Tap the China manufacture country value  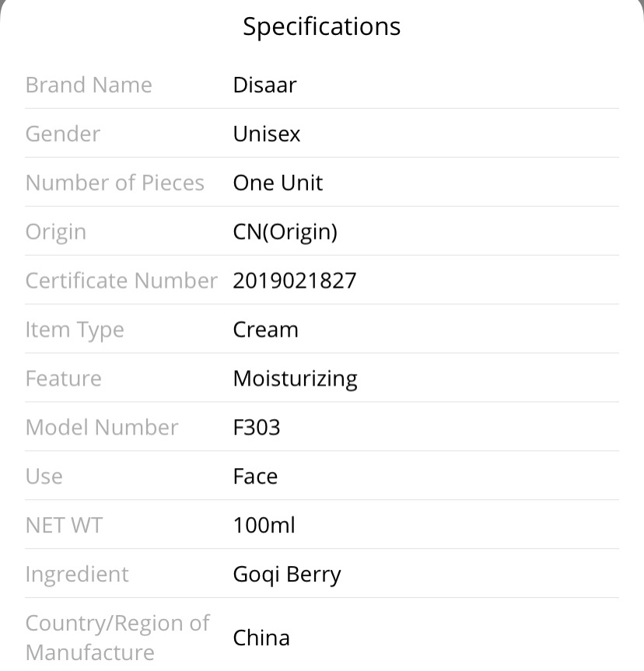click(261, 638)
